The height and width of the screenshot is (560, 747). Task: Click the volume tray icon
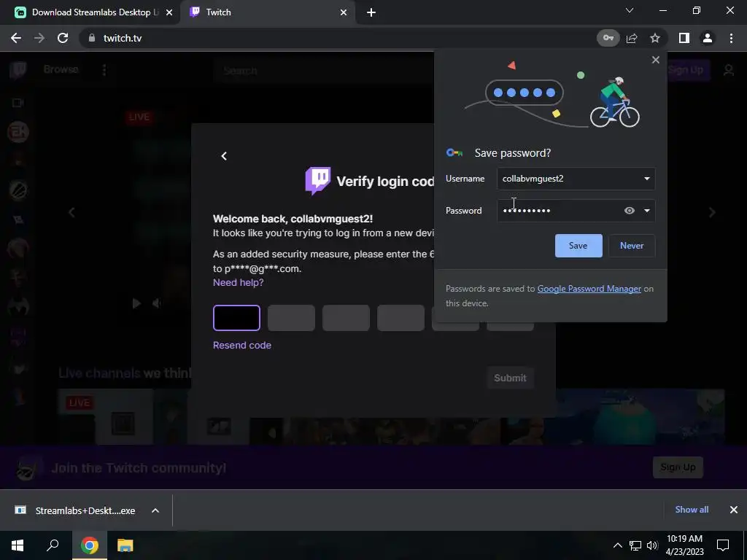[x=652, y=545]
